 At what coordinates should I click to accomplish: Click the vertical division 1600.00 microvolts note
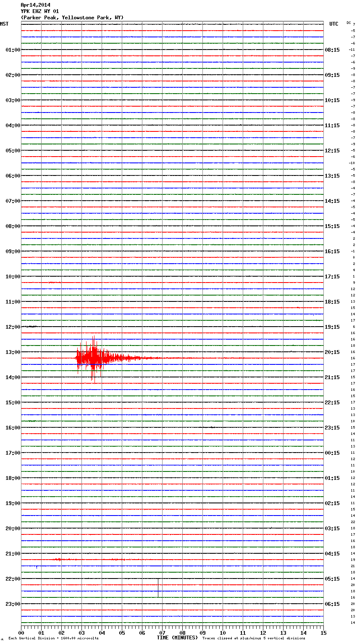(x=54, y=639)
